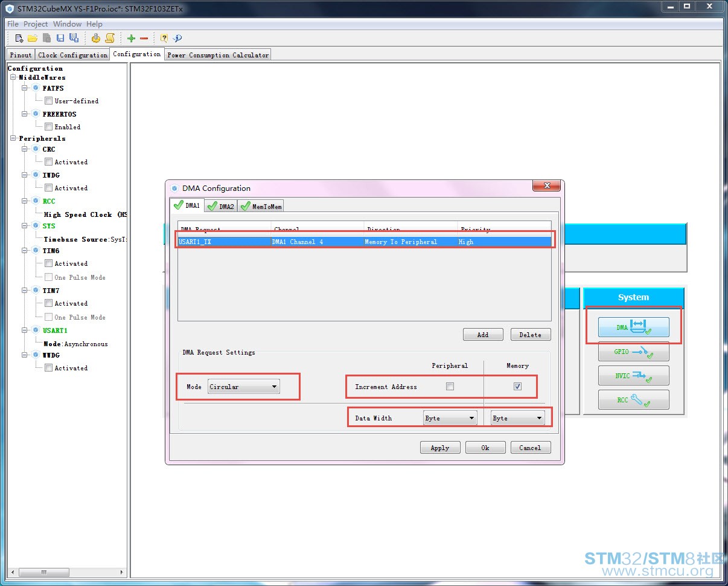728x586 pixels.
Task: Click the TIM7 cube icon in tree
Action: click(36, 291)
